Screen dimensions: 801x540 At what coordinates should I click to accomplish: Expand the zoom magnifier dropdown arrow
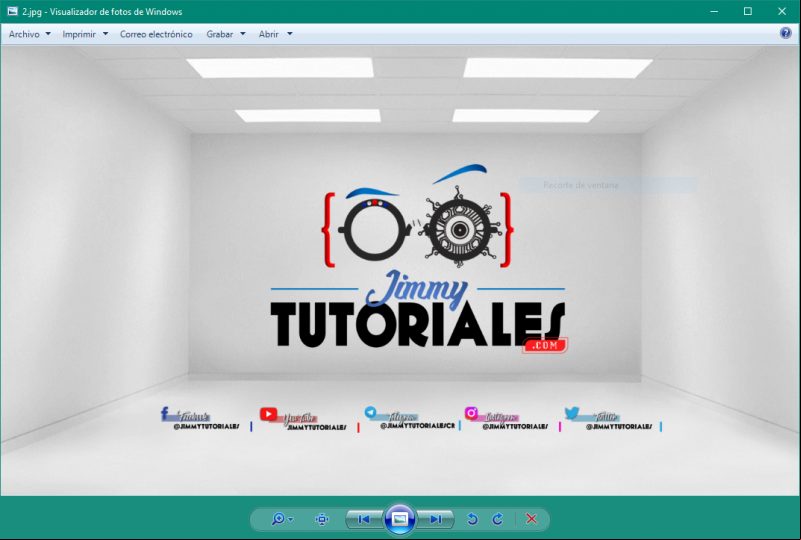[x=291, y=520]
